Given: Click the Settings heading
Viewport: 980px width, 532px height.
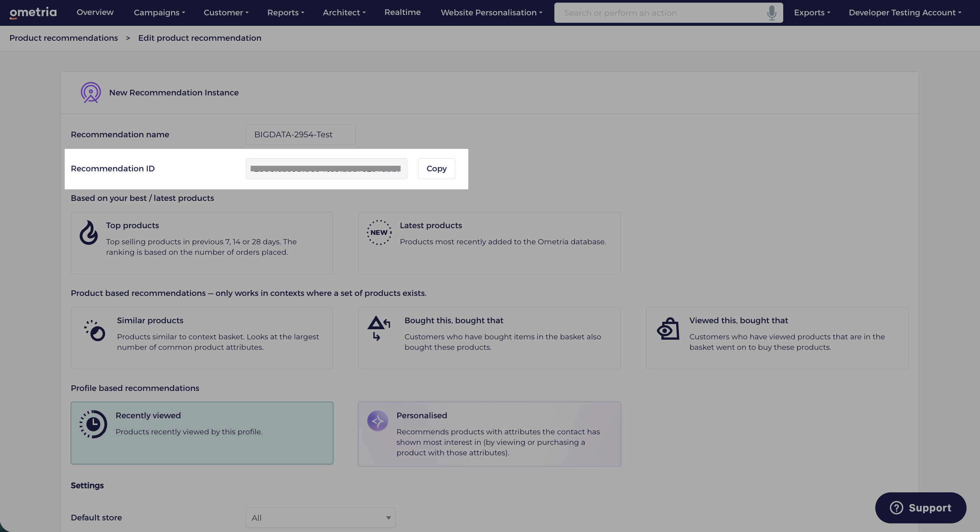Looking at the screenshot, I should point(87,486).
